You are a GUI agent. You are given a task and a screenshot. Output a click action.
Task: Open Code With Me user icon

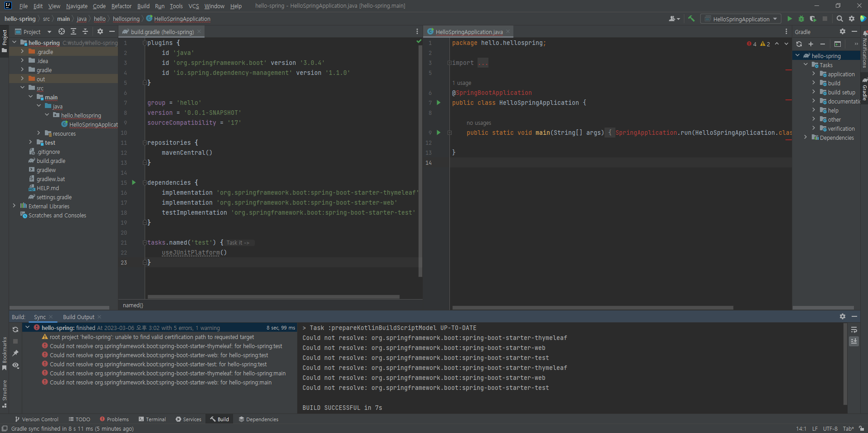tap(674, 19)
